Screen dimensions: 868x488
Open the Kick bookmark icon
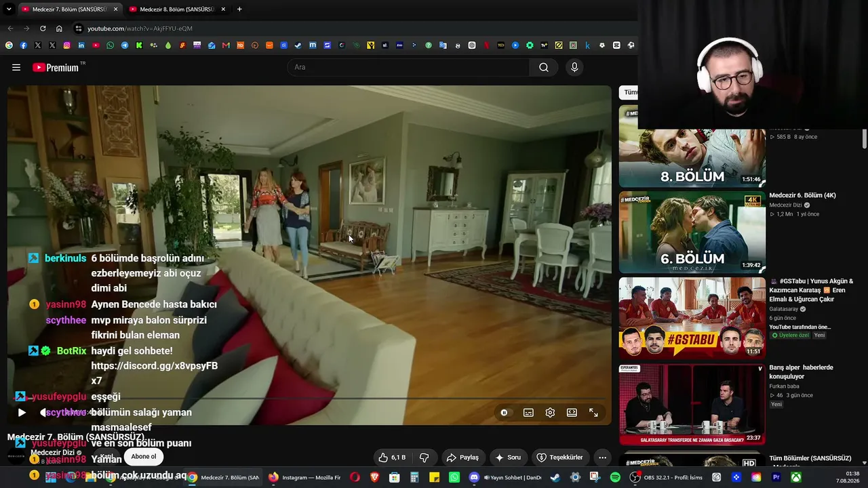[x=139, y=45]
